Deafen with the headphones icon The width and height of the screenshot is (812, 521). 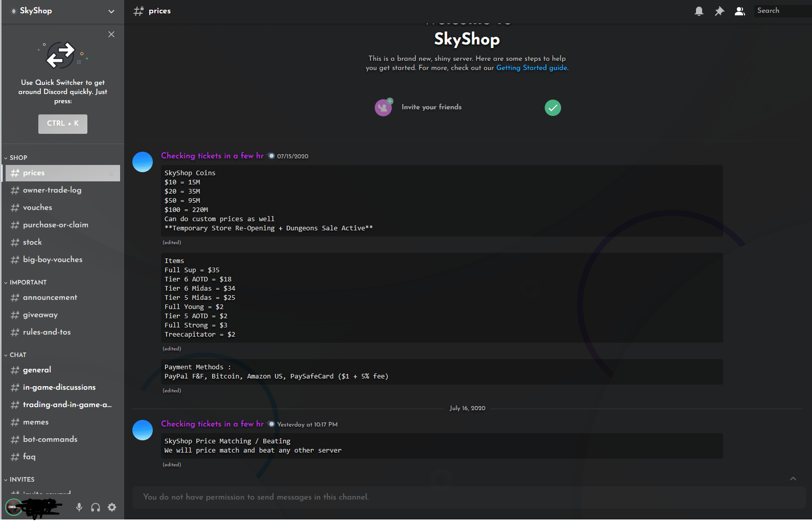pyautogui.click(x=96, y=507)
